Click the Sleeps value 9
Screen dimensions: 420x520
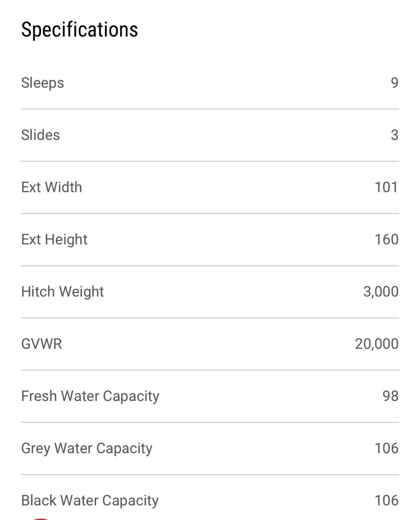pyautogui.click(x=394, y=83)
